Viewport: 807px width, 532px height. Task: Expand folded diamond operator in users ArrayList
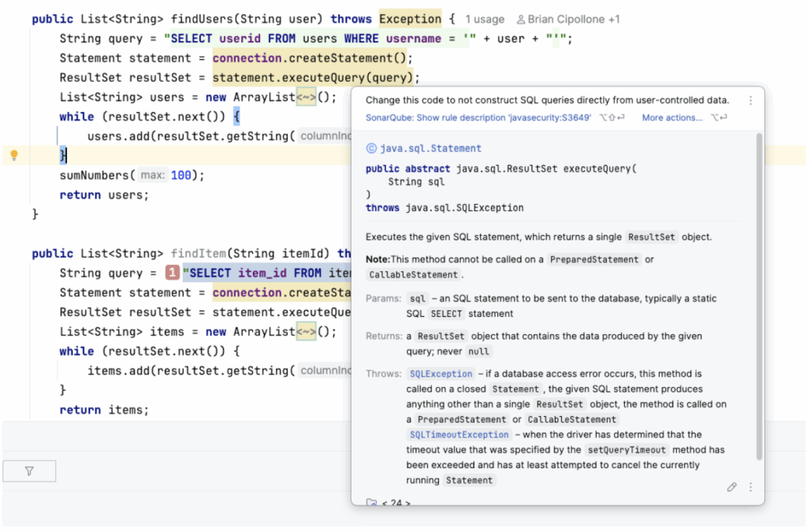pyautogui.click(x=305, y=97)
